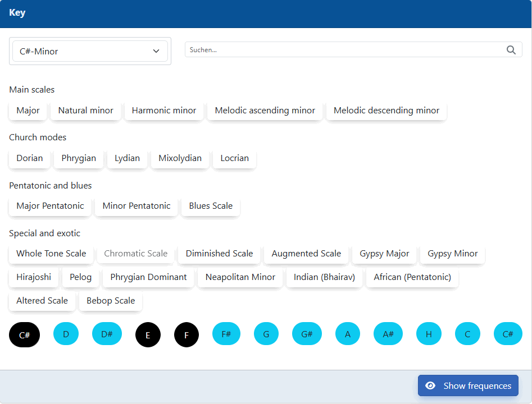Screen dimensions: 532x404
Task: Select the Hirajoshi scale
Action: [34, 277]
